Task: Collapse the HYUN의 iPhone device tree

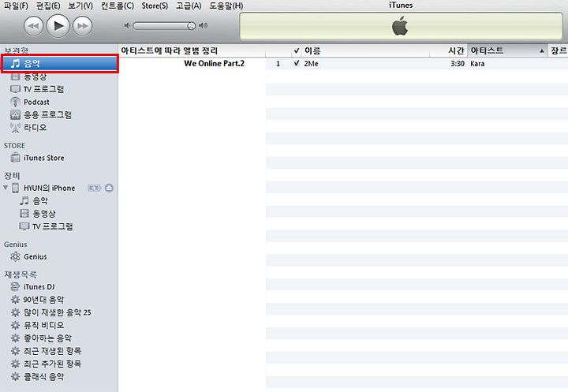Action: (6, 188)
